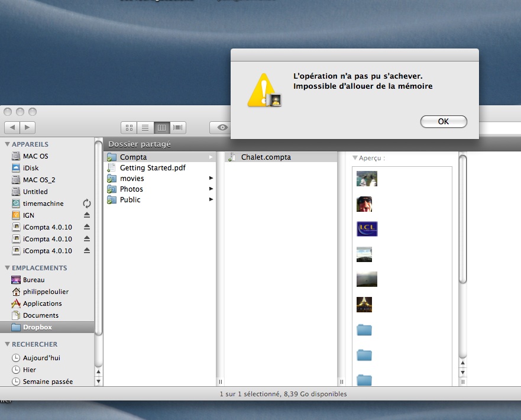The width and height of the screenshot is (521, 420).
Task: Click the second column resize handle
Action: pyautogui.click(x=342, y=382)
